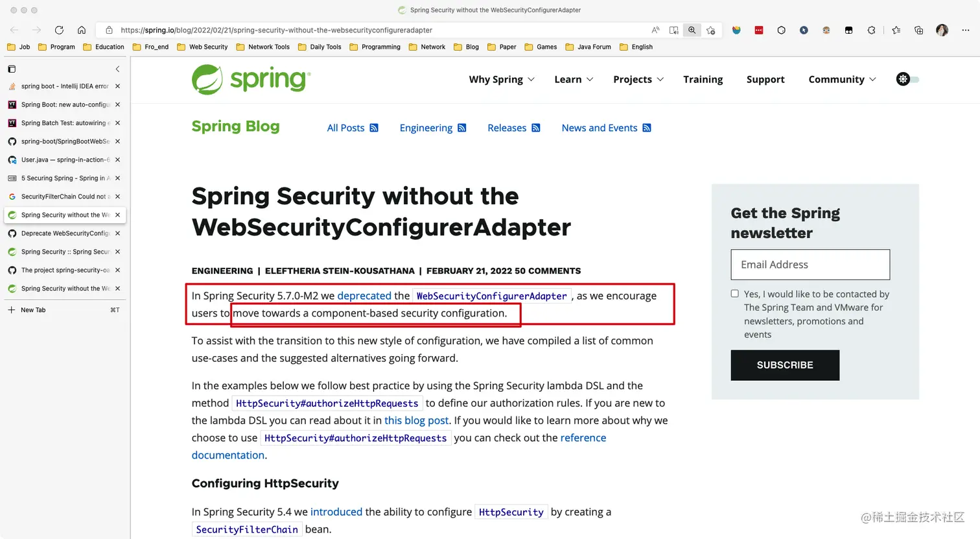Viewport: 980px width, 539px height.
Task: Click the SUBSCRIBE button
Action: point(784,365)
